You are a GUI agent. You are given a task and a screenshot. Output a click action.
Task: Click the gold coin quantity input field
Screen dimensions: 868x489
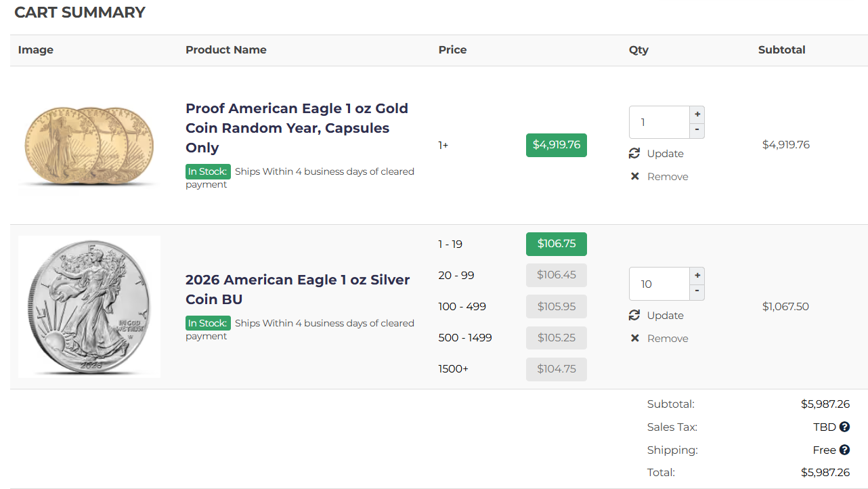tap(659, 123)
